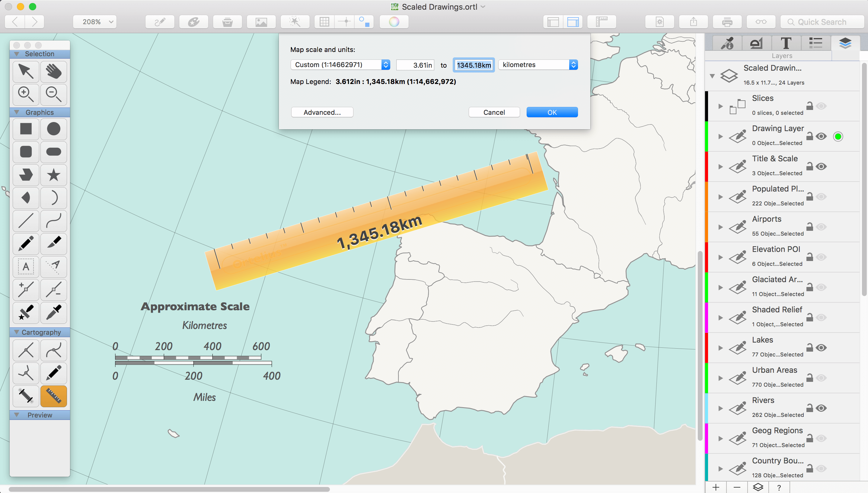The width and height of the screenshot is (868, 493).
Task: Expand the Populated Places layer row
Action: point(720,197)
